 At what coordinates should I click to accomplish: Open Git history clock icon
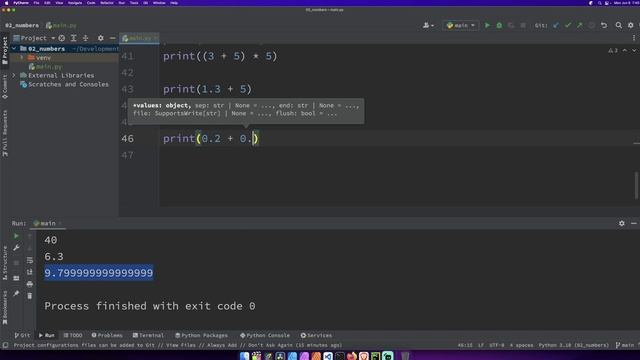click(591, 25)
